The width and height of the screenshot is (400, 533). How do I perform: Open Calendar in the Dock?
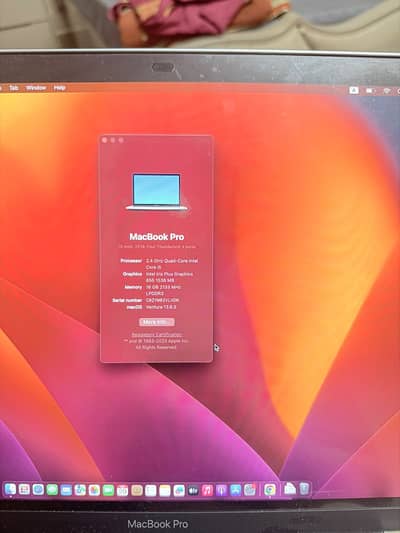(x=122, y=490)
